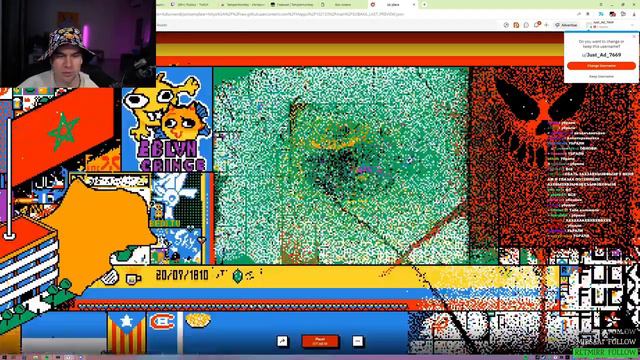Click the r/place canvas date banner 20/07/1810
Viewport: 640px width, 360px height.
[x=182, y=275]
